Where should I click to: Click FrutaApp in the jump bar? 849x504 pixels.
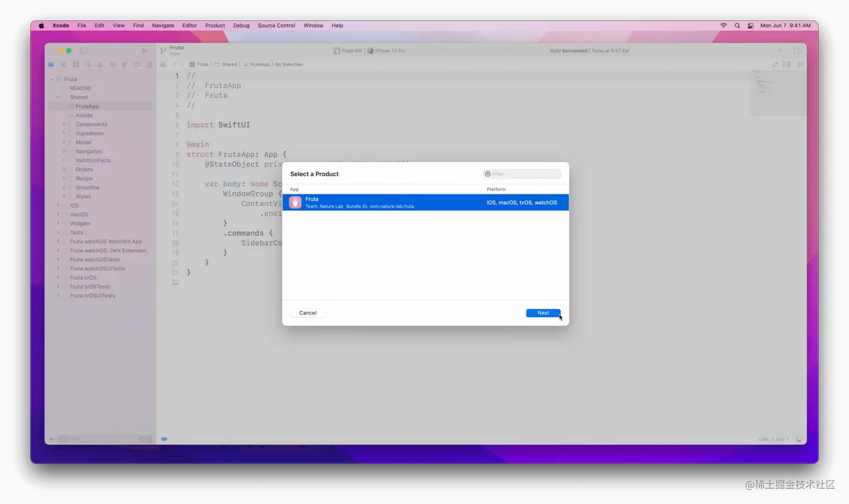tap(257, 65)
